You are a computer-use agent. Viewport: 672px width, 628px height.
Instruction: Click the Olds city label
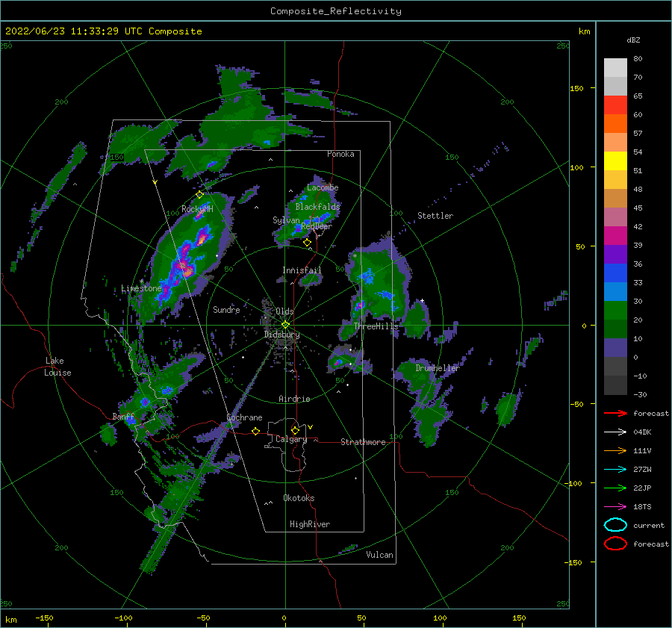(x=284, y=311)
